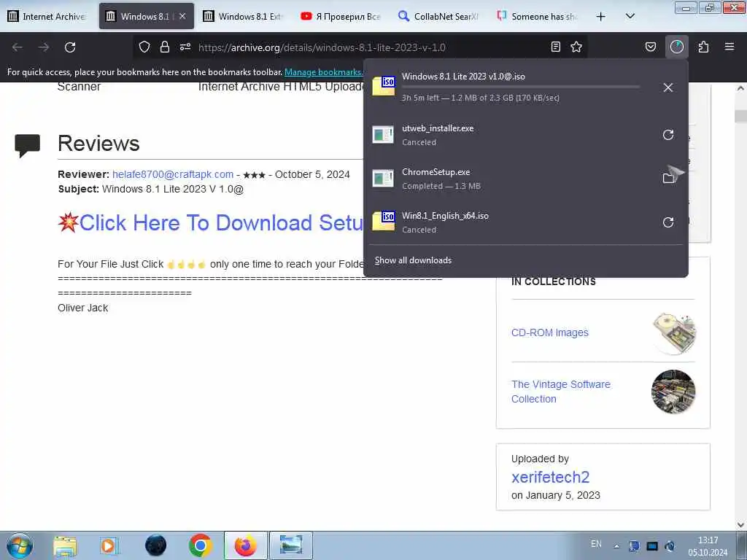Viewport: 747px width, 560px height.
Task: Open the Windows 8.1 Lite 2023 download entry
Action: coord(510,87)
